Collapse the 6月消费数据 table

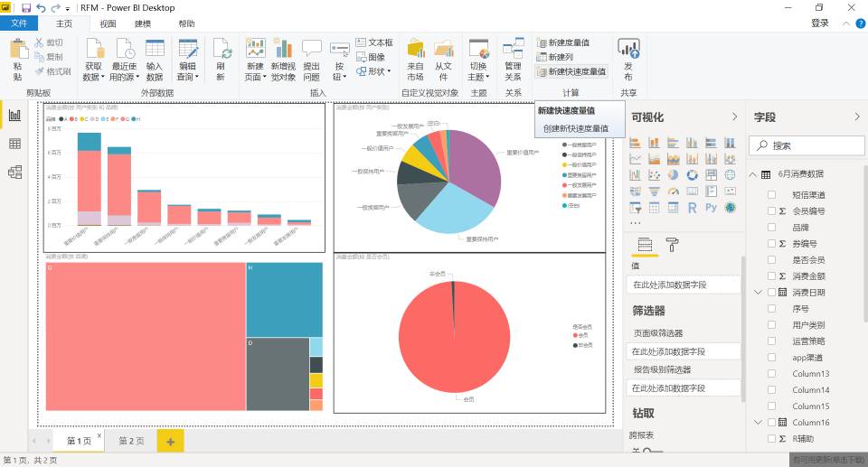tap(753, 174)
